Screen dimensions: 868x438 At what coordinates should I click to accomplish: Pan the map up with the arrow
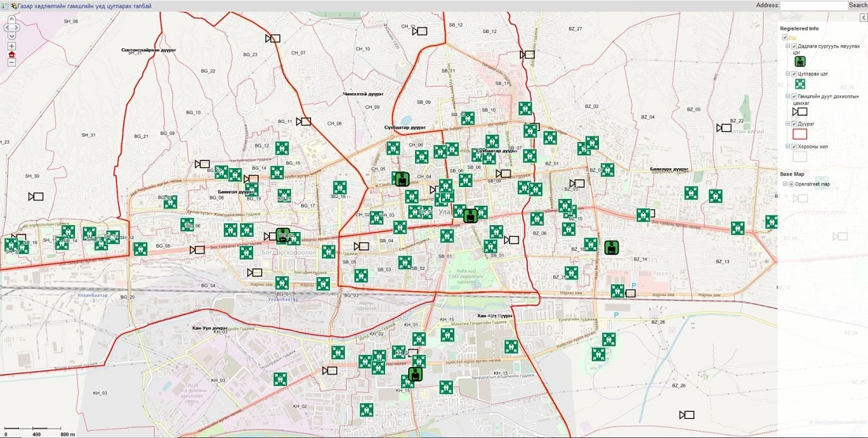tap(12, 21)
